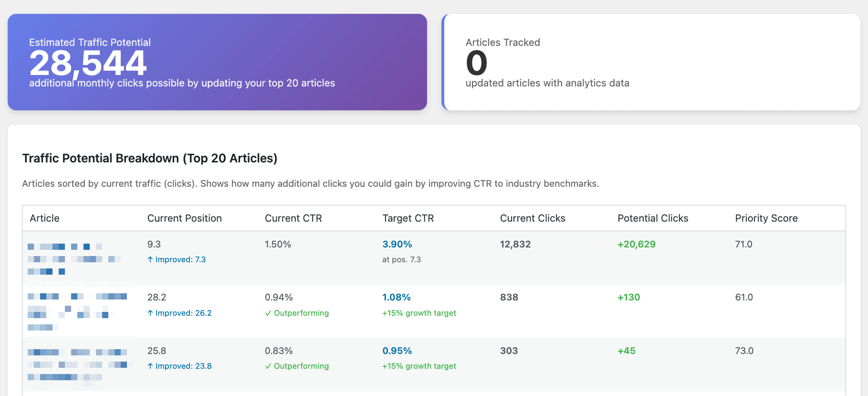This screenshot has height=396, width=868.
Task: Open the '3.90%' target CTR link
Action: (397, 244)
